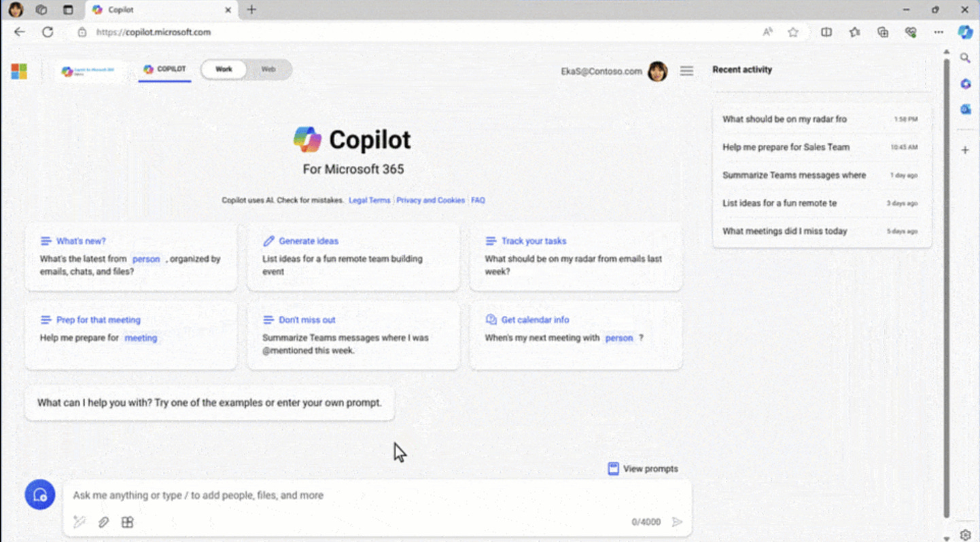Screen dimensions: 980x542
Task: Open the Favorites list icon
Action: pos(855,32)
